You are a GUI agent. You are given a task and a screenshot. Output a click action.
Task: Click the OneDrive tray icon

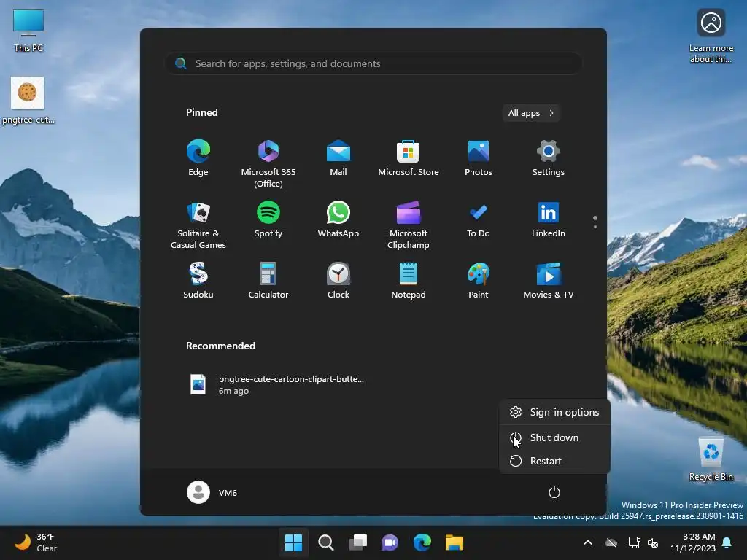tap(611, 542)
